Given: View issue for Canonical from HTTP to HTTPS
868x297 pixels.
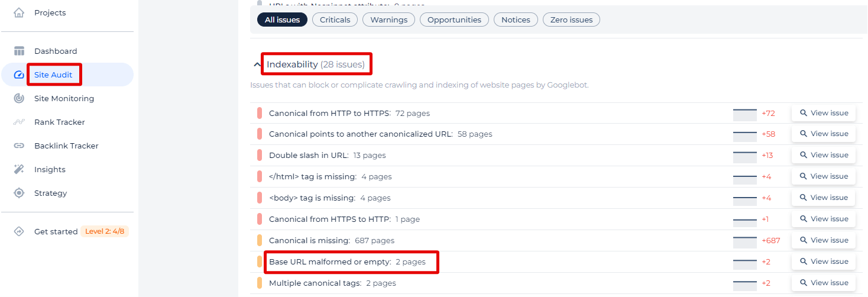Looking at the screenshot, I should point(824,113).
